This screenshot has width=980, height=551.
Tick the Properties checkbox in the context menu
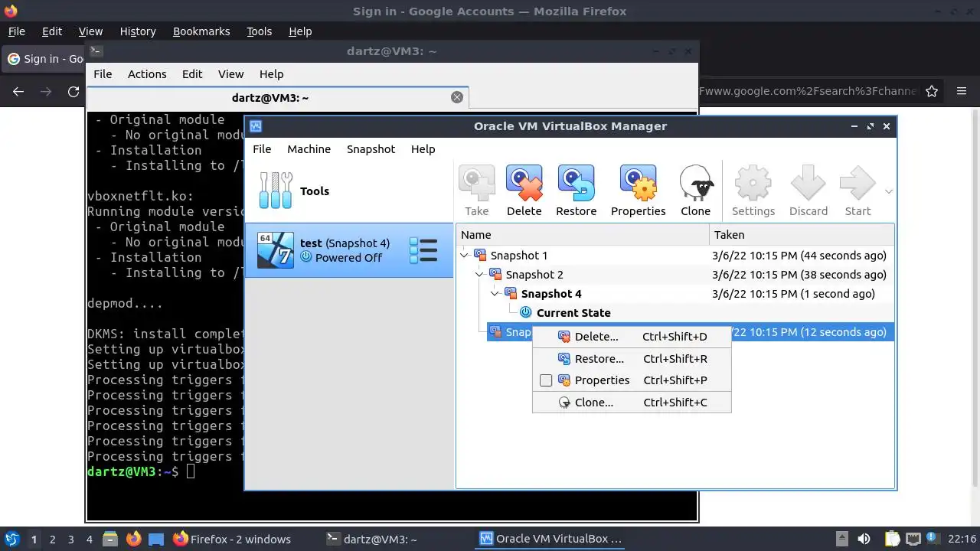tap(546, 380)
